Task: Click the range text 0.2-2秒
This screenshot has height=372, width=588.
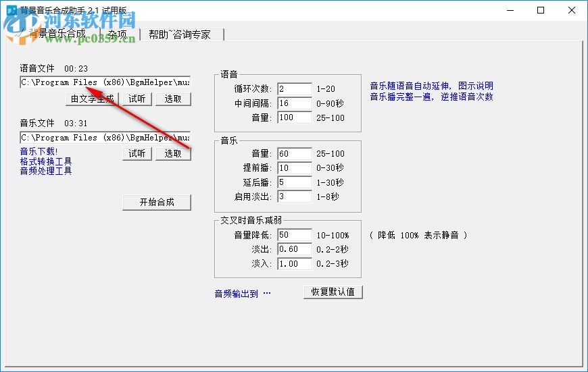Action: tap(333, 250)
